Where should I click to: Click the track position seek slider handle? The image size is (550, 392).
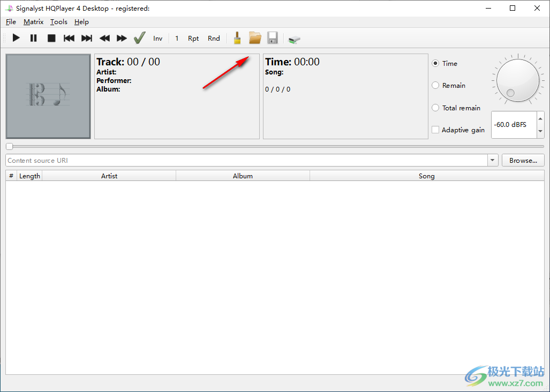(x=10, y=146)
